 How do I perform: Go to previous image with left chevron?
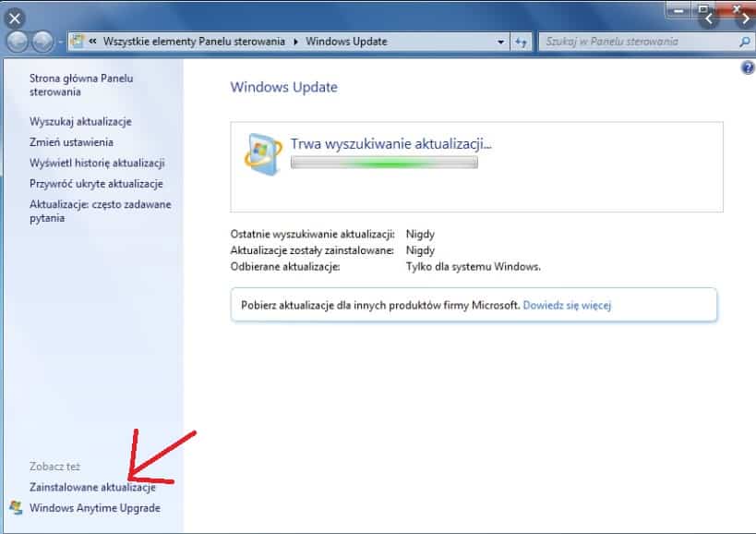708,18
